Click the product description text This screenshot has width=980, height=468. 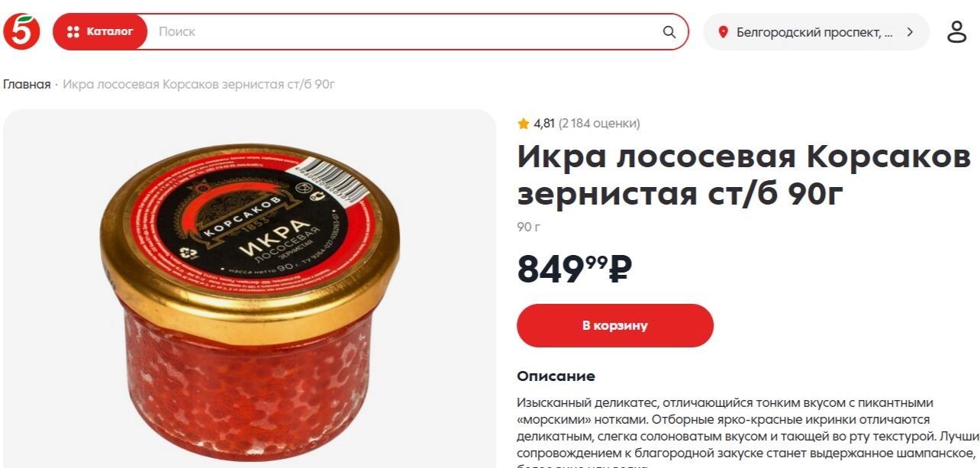point(748,431)
